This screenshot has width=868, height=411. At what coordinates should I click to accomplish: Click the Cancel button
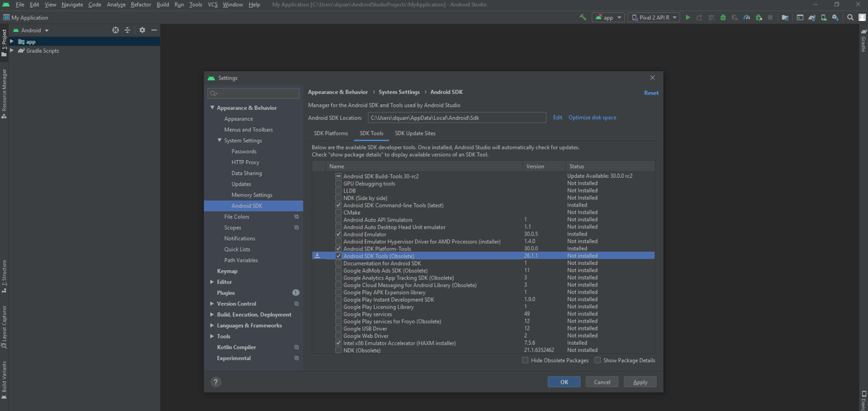click(602, 382)
